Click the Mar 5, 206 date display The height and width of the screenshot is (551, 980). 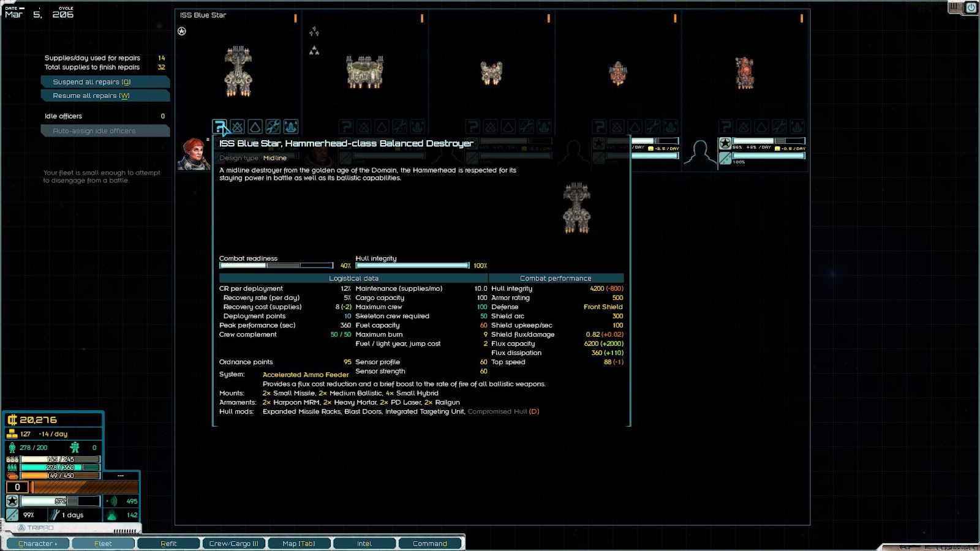[x=39, y=13]
